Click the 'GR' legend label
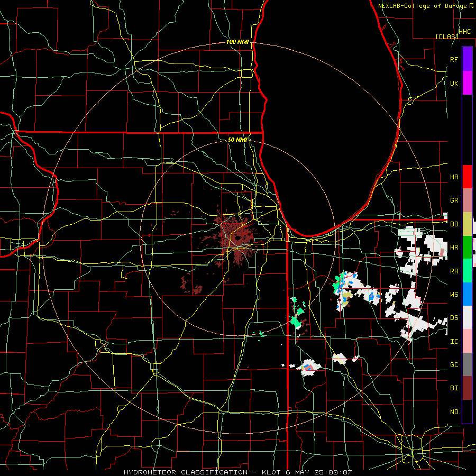Screen dimensions: 476x476 coord(454,200)
